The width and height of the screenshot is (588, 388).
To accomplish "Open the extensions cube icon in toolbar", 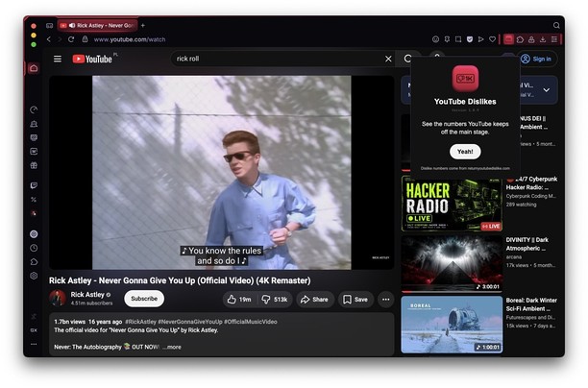I will (520, 39).
